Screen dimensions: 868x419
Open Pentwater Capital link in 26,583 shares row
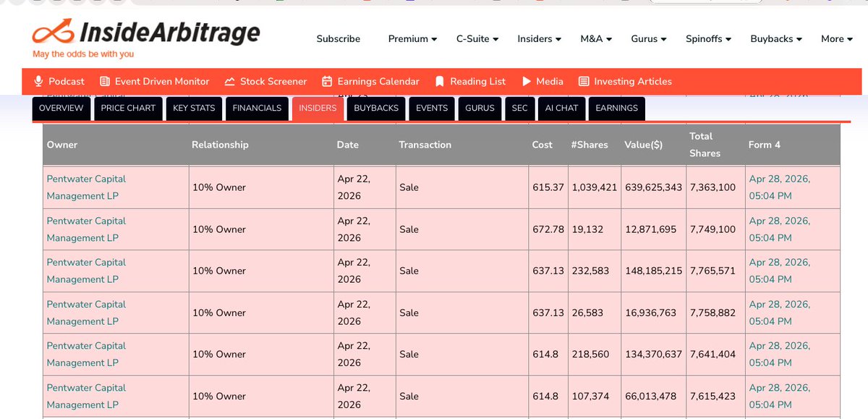86,313
